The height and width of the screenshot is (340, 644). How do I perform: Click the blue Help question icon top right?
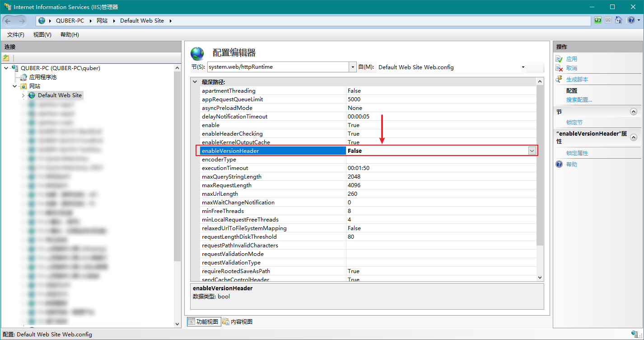[631, 20]
